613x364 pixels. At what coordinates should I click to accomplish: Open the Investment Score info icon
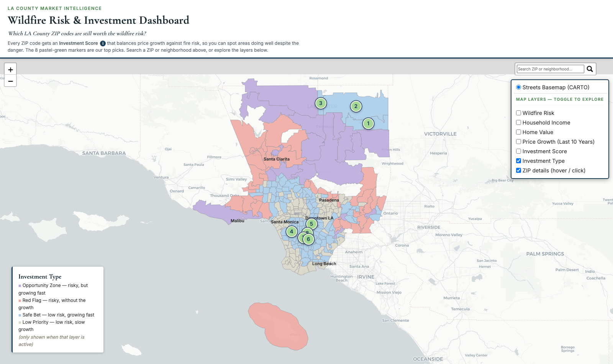(103, 44)
